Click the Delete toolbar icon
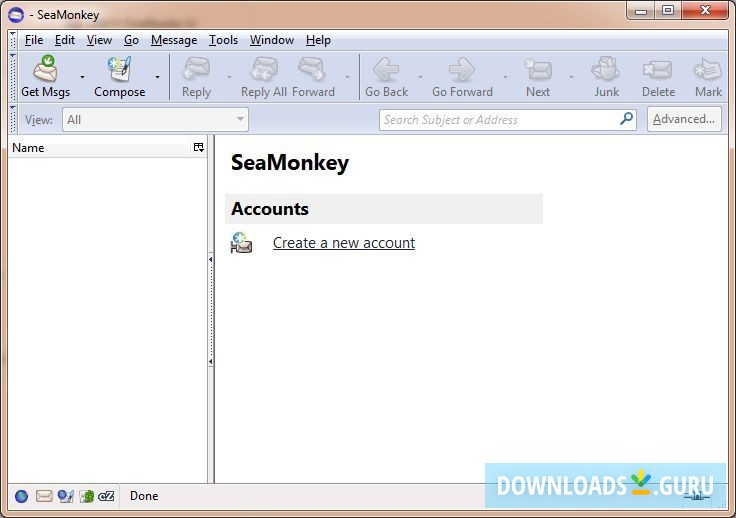 658,70
